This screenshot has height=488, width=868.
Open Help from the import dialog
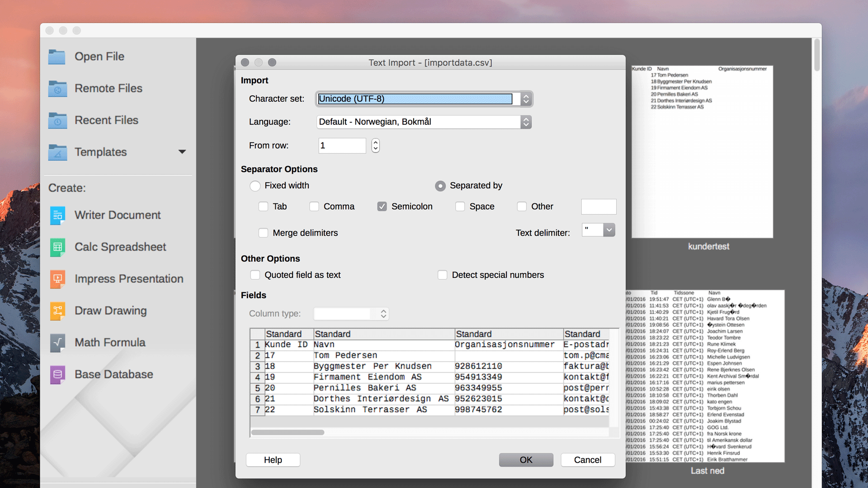[x=273, y=460]
